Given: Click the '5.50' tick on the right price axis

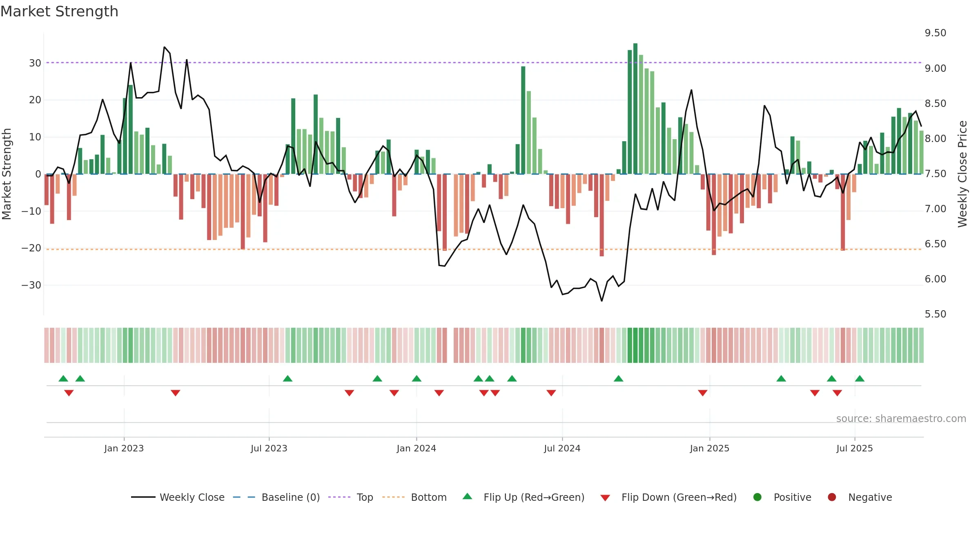Looking at the screenshot, I should [x=935, y=314].
